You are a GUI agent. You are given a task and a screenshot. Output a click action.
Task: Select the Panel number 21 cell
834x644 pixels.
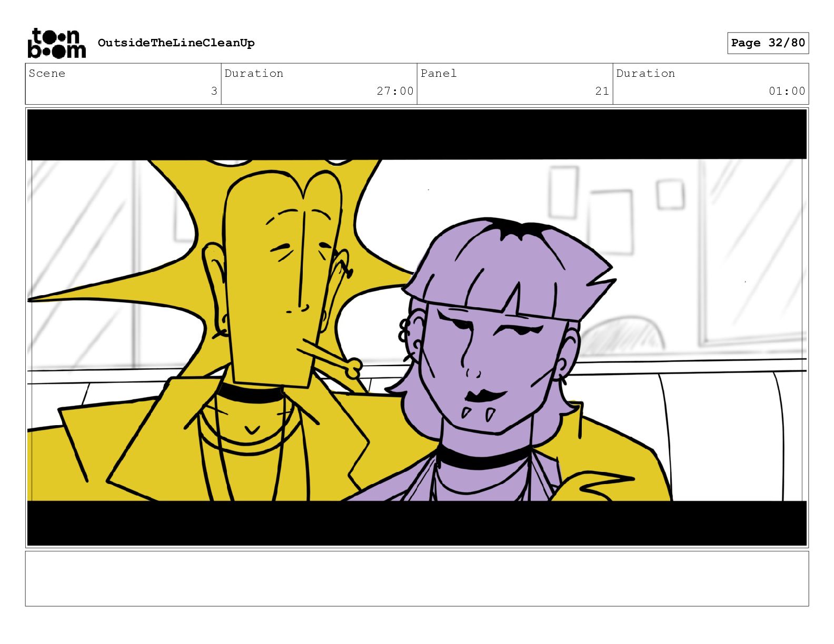(x=515, y=84)
